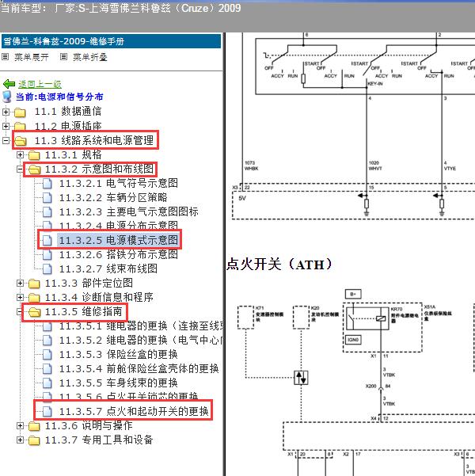475x476 pixels.
Task: Click the 菜单展开 expand-all button
Action: (32, 57)
